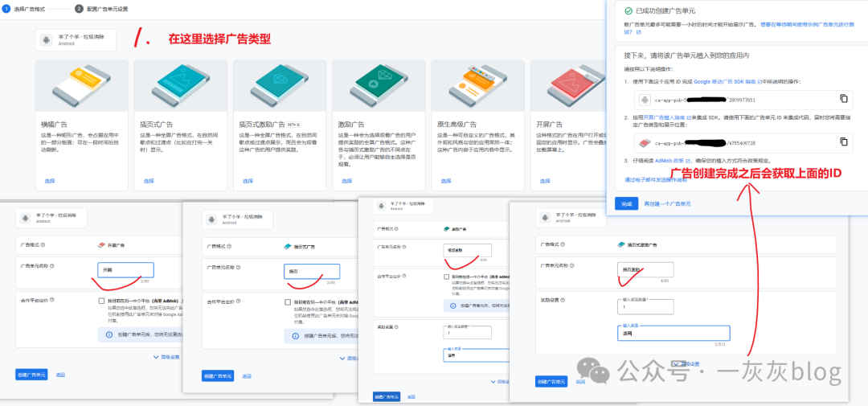Click the info icon in 开屏广告 form notice
The image size is (868, 406).
[x=109, y=334]
